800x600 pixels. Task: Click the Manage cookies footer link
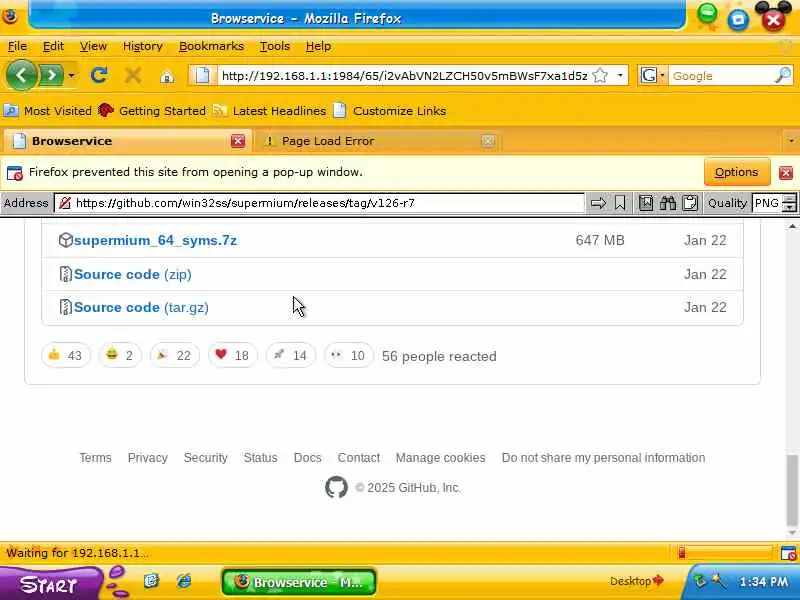pyautogui.click(x=440, y=458)
